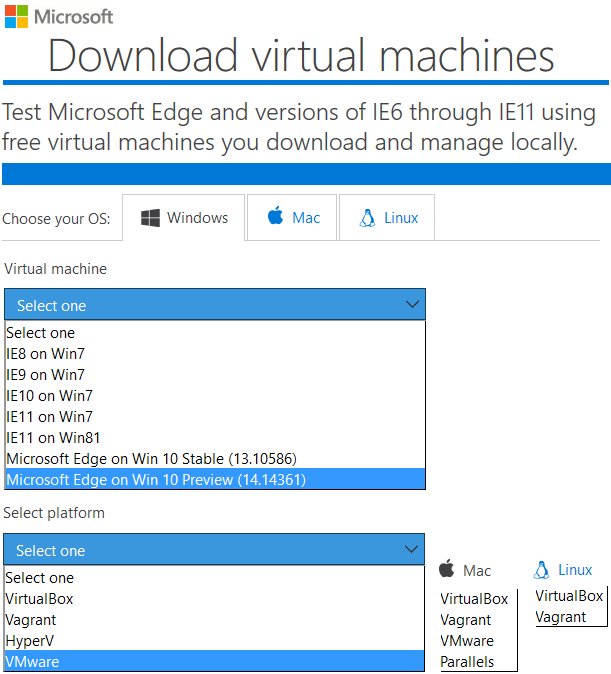The image size is (611, 674).
Task: Click the Virtual machine dropdown chevron
Action: pyautogui.click(x=412, y=304)
